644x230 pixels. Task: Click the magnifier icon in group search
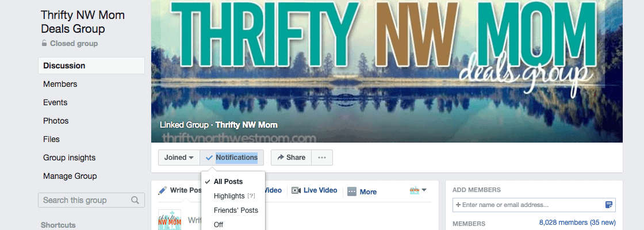pyautogui.click(x=135, y=201)
